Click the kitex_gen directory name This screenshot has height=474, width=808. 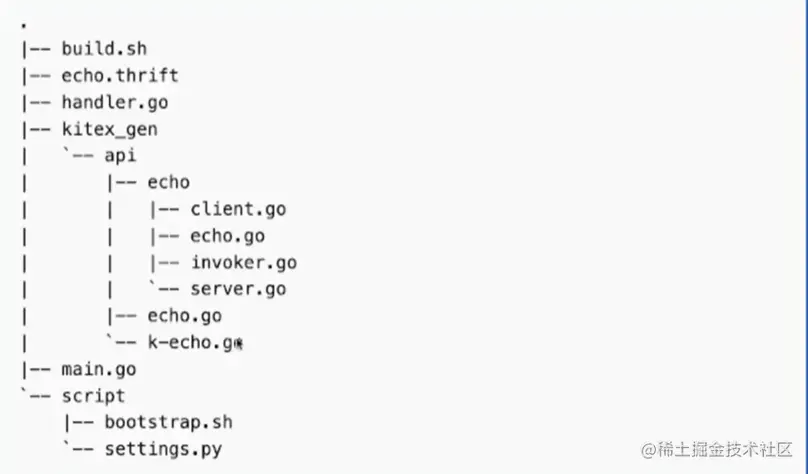pos(109,129)
